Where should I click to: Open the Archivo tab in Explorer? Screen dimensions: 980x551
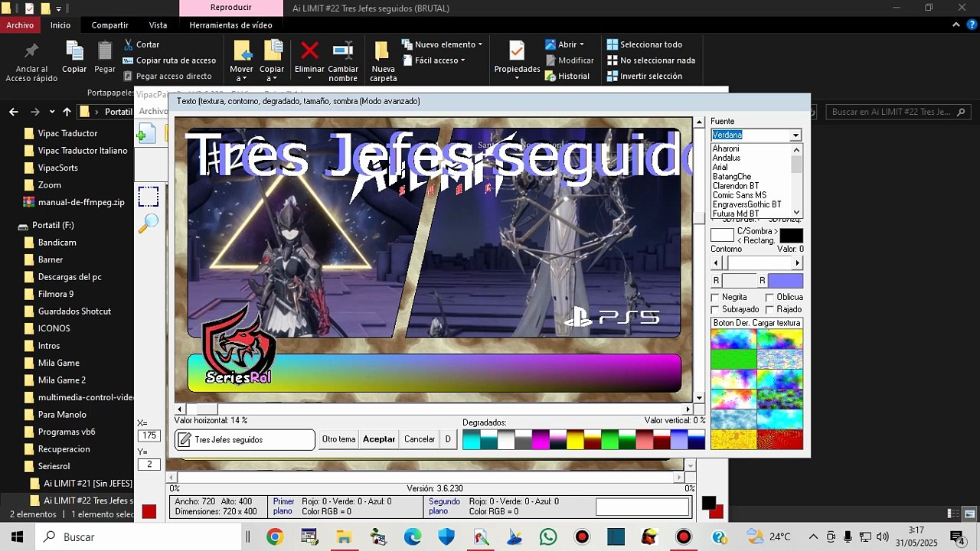pyautogui.click(x=20, y=24)
